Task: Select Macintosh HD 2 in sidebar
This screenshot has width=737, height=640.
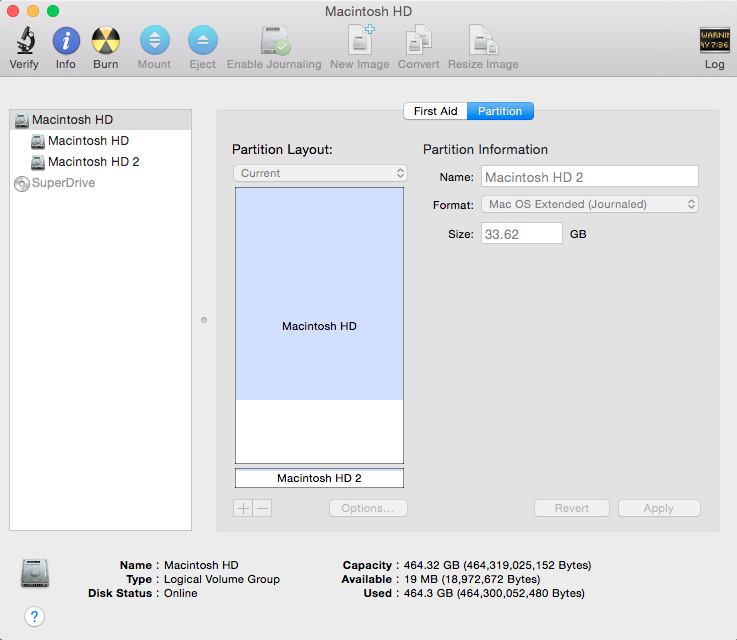Action: pyautogui.click(x=93, y=162)
